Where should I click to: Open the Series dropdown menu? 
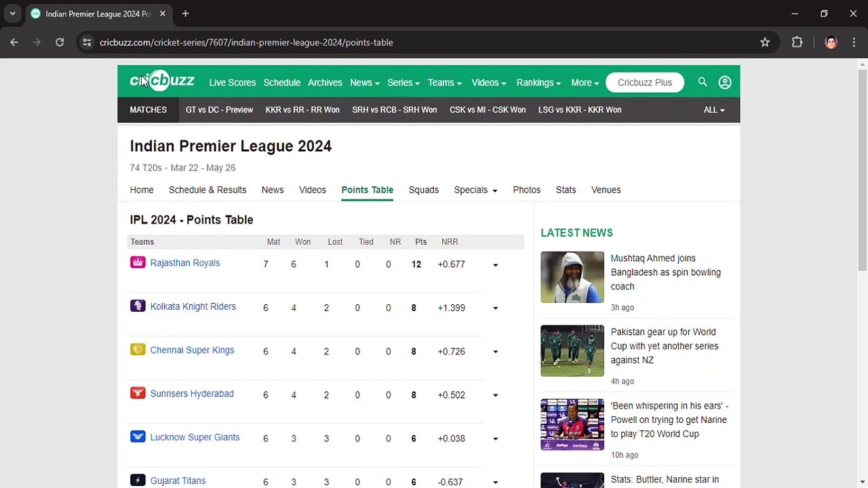(403, 83)
